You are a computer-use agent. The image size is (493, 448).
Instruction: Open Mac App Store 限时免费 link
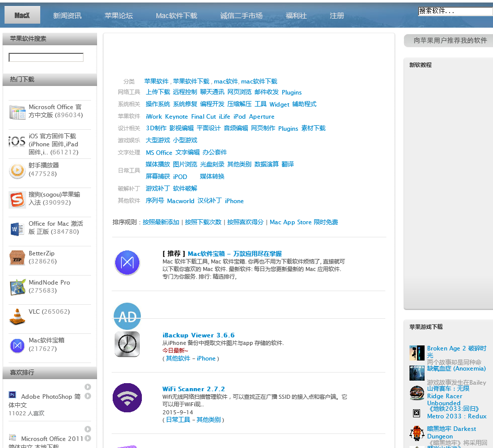304,222
